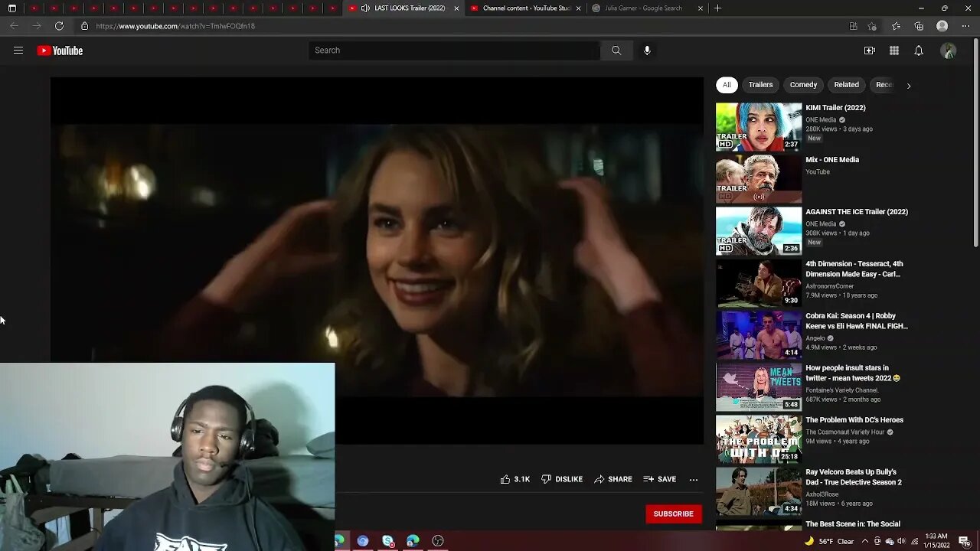Open the more actions three-dot menu
The width and height of the screenshot is (980, 551).
694,480
